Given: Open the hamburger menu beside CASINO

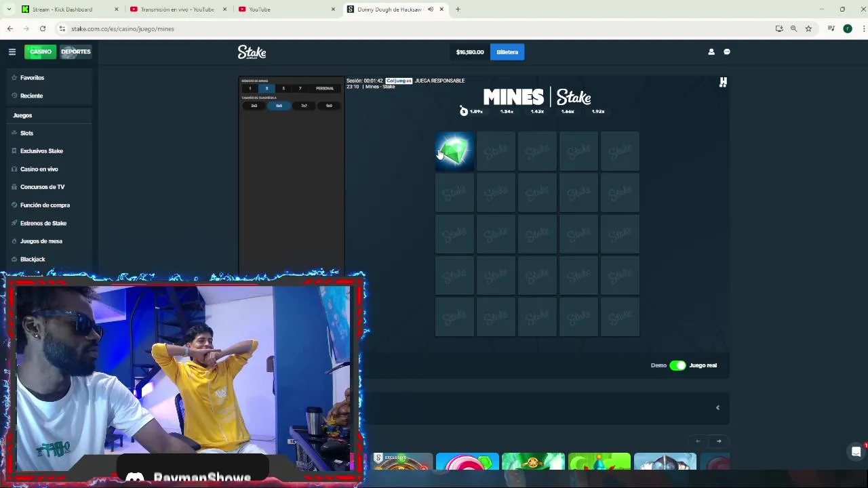Looking at the screenshot, I should tap(12, 52).
